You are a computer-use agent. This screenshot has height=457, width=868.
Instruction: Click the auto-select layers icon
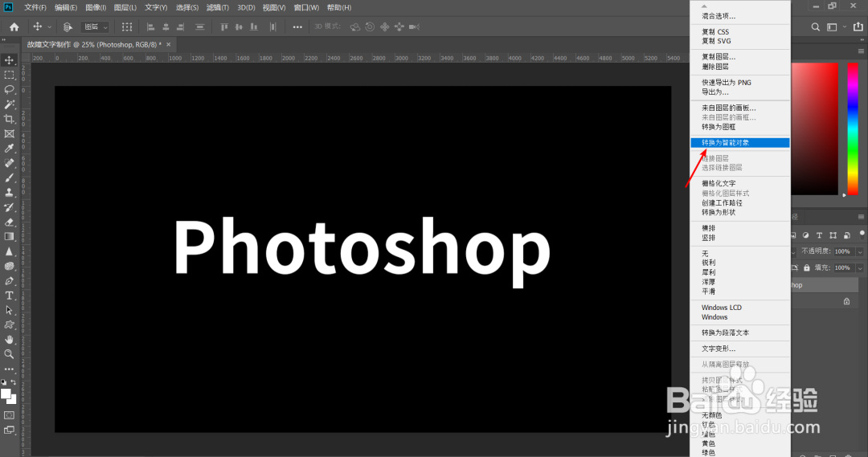68,27
